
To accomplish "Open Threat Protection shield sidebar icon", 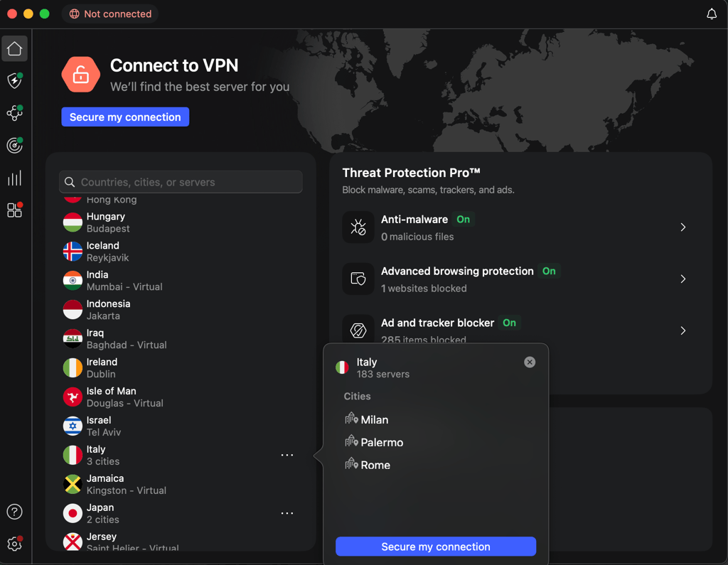I will pyautogui.click(x=14, y=80).
